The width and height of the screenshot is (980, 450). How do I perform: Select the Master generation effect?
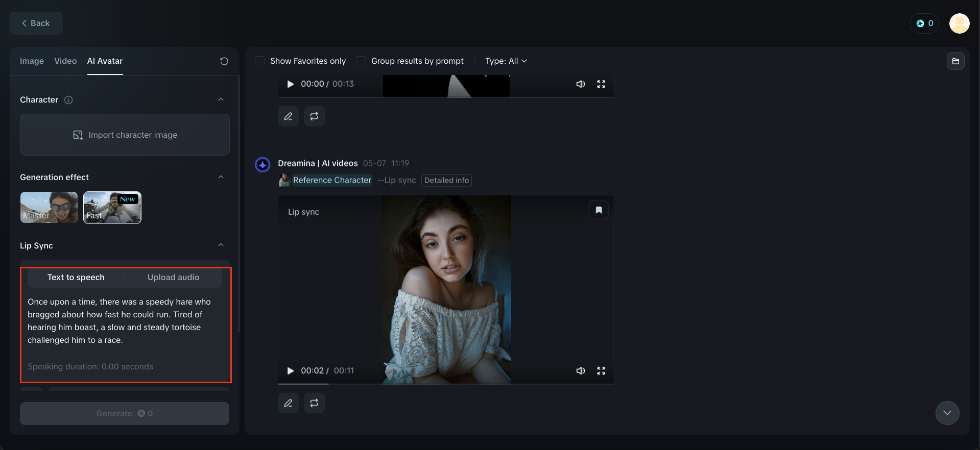(x=49, y=207)
